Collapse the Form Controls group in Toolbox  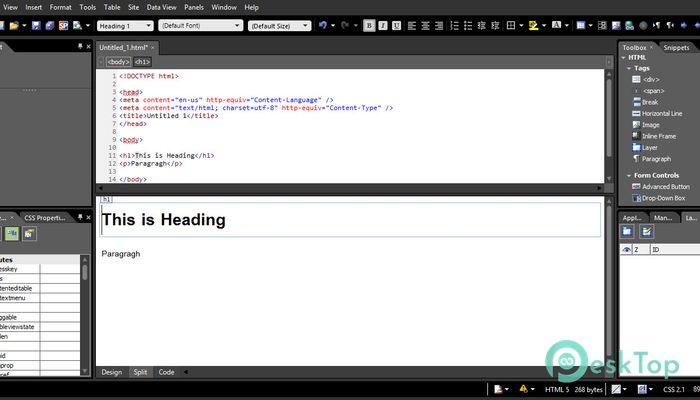coord(629,175)
